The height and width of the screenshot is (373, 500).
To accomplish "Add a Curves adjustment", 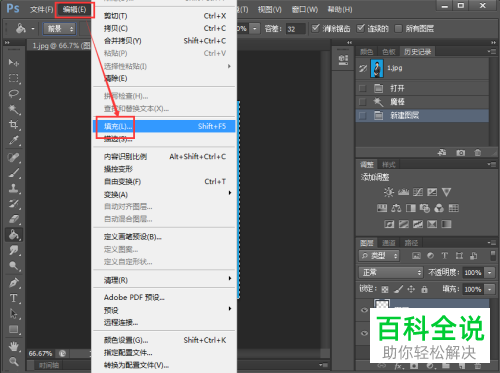I will click(418, 192).
